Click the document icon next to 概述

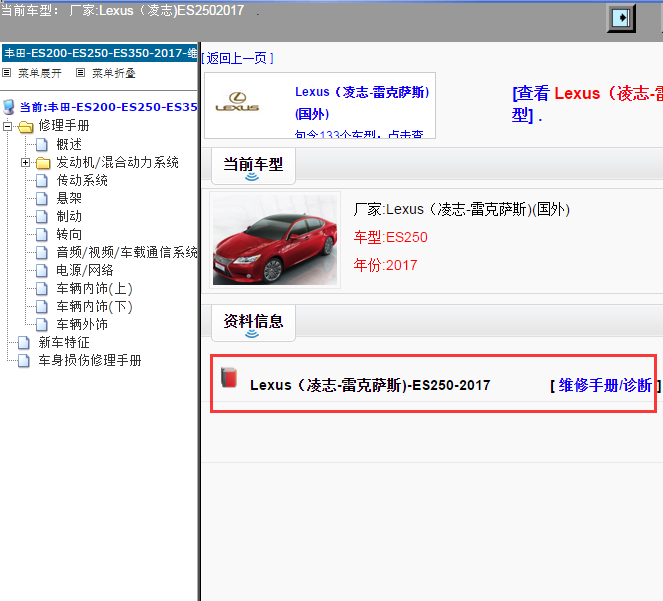(41, 145)
